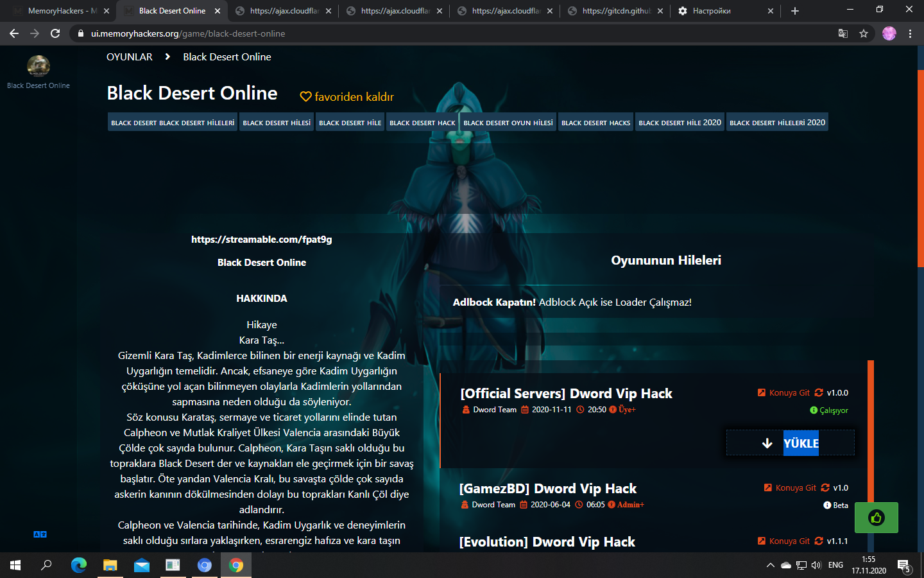Viewport: 924px width, 578px height.
Task: Open Konuya Git for GamezBD hack
Action: point(790,487)
